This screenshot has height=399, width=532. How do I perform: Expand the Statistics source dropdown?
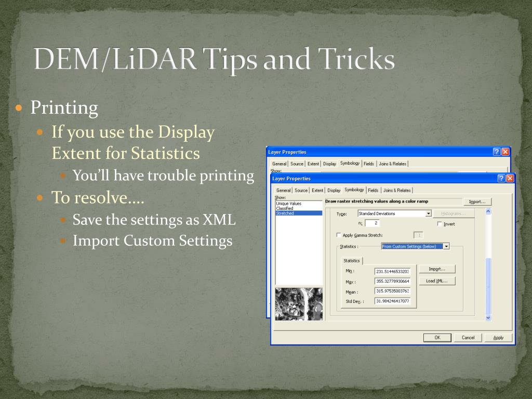pos(446,246)
